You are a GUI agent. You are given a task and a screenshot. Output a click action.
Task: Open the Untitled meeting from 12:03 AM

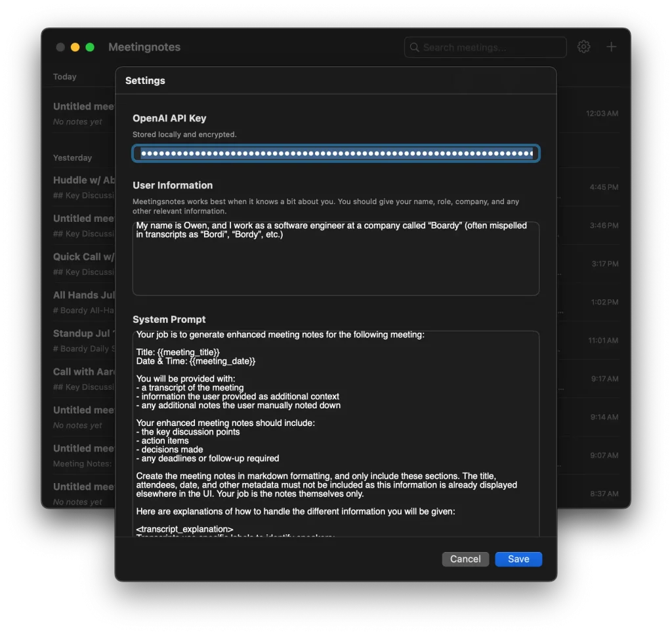tap(83, 113)
